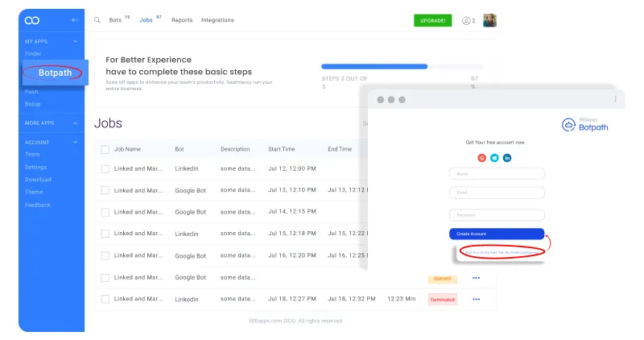Viewport: 644px width, 340px height.
Task: Open the Reports tab
Action: click(x=182, y=20)
